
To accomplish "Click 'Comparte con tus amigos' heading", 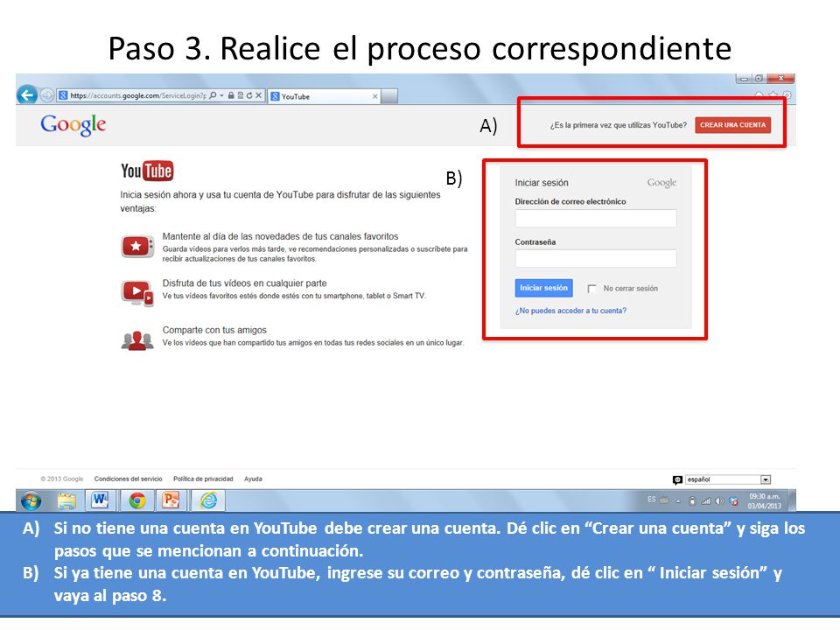I will 214,330.
